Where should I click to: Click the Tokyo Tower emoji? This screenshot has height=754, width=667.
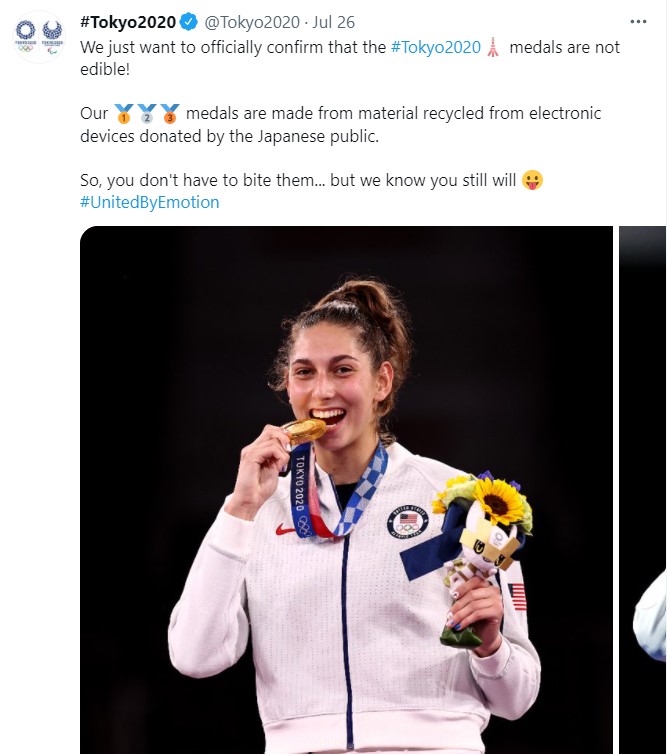(491, 48)
